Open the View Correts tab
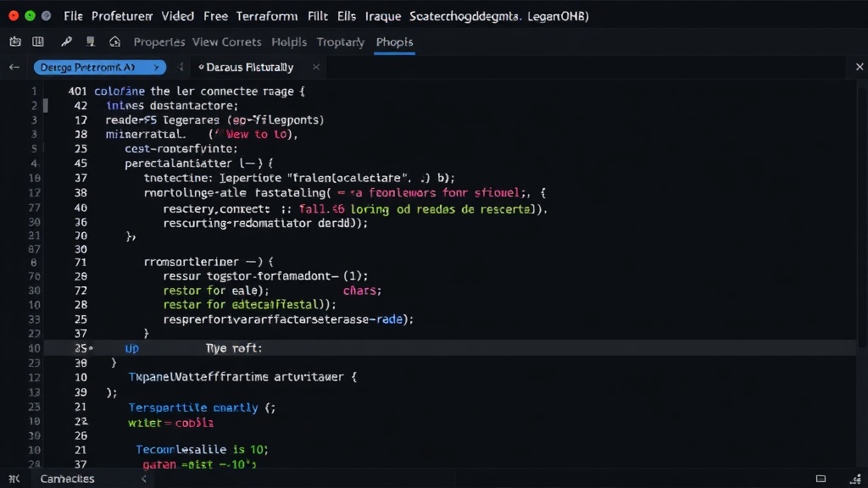This screenshot has height=488, width=868. coord(226,42)
